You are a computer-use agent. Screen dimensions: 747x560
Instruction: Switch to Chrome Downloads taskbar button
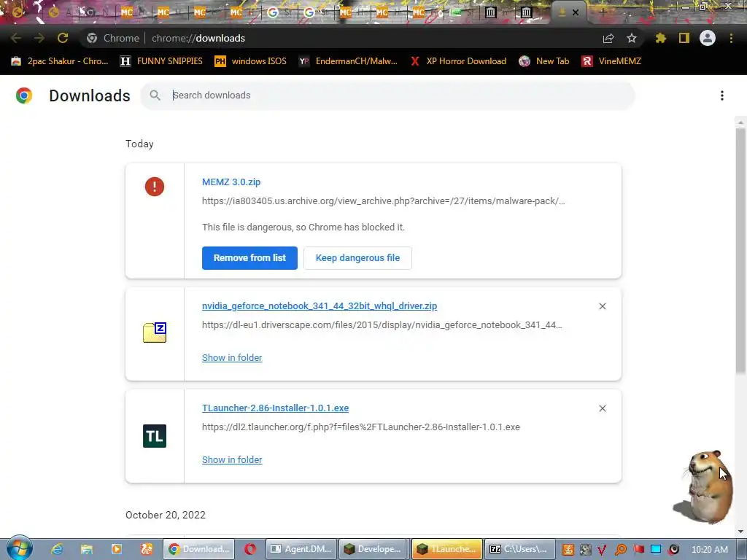coord(199,549)
